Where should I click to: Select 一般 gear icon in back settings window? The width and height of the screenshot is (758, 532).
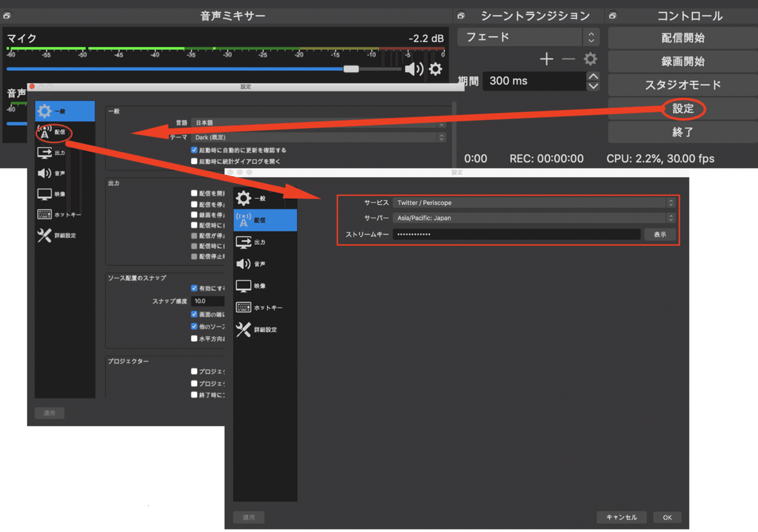pyautogui.click(x=44, y=112)
